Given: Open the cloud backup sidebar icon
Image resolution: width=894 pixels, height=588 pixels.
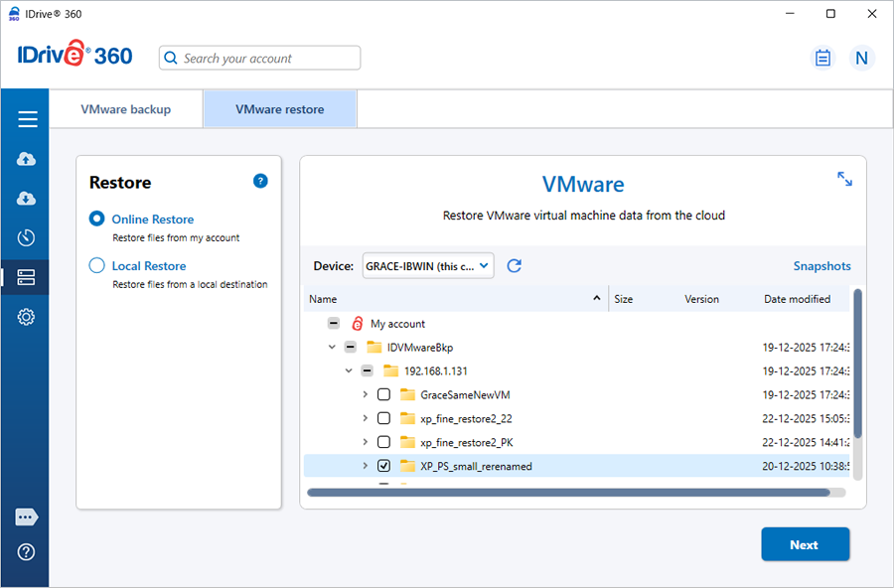Looking at the screenshot, I should tap(26, 159).
